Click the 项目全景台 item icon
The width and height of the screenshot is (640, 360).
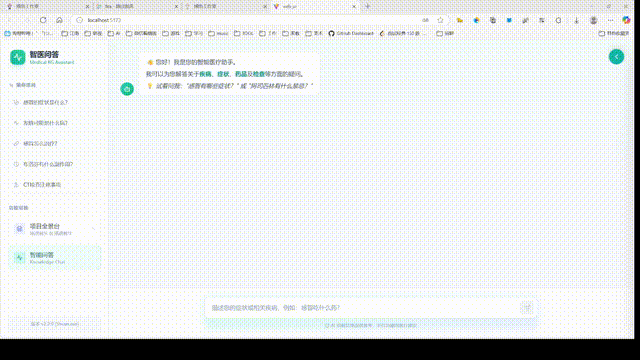(19, 229)
